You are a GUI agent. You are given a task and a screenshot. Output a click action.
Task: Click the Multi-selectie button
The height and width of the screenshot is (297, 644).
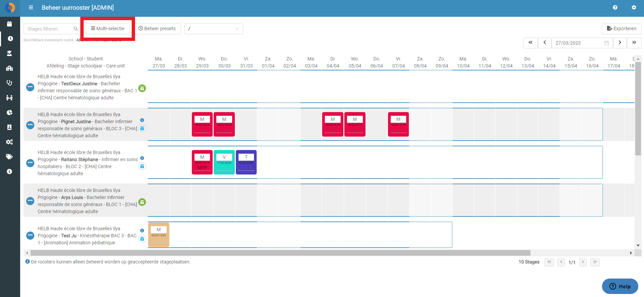coord(108,29)
